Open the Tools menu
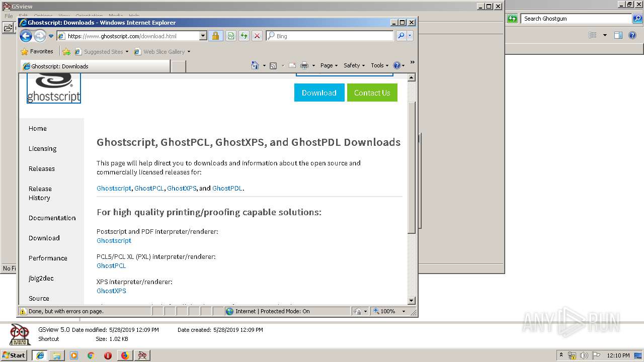The width and height of the screenshot is (644, 362). [x=380, y=65]
